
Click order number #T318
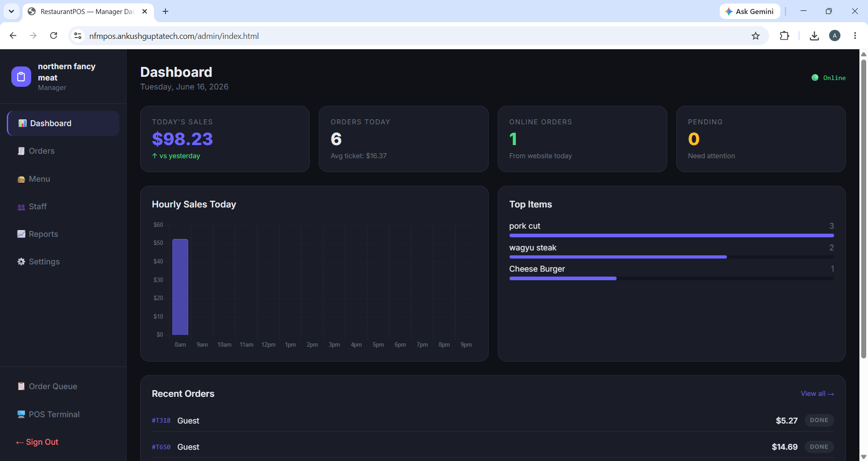161,420
